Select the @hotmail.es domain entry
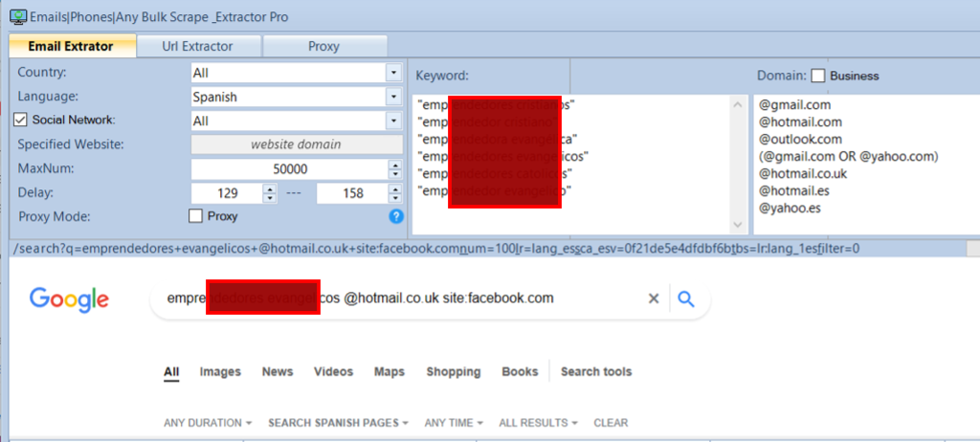Viewport: 980px width, 442px height. 793,190
